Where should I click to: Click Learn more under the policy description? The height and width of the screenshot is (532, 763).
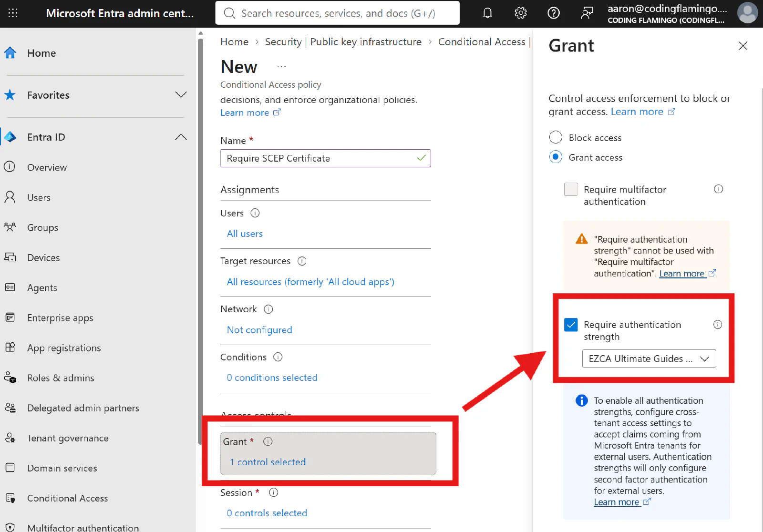coord(250,113)
